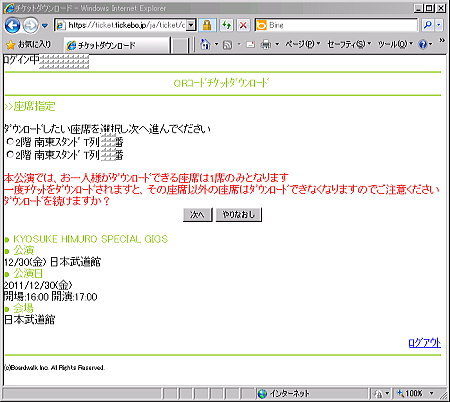Click the Refresh page icon
This screenshot has height=402, width=450.
pyautogui.click(x=227, y=25)
